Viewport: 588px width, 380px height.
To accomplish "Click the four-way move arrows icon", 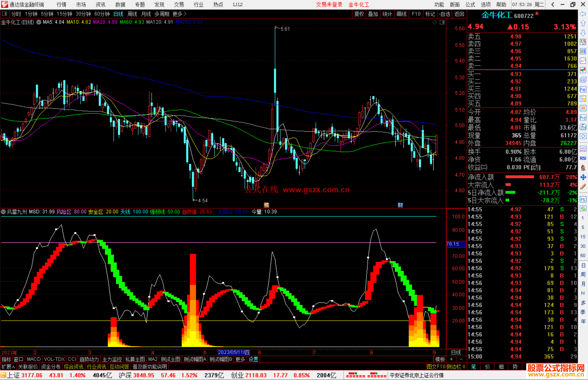I will click(x=583, y=177).
